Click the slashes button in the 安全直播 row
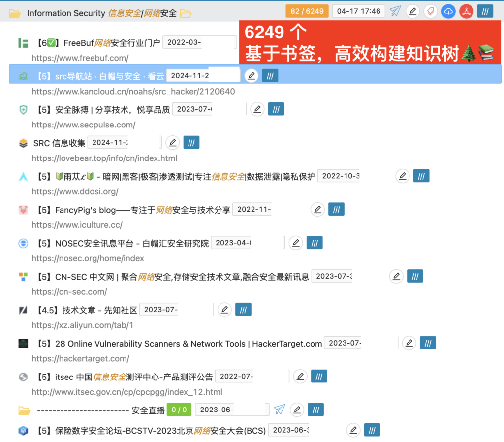Image resolution: width=504 pixels, height=442 pixels. pyautogui.click(x=316, y=410)
